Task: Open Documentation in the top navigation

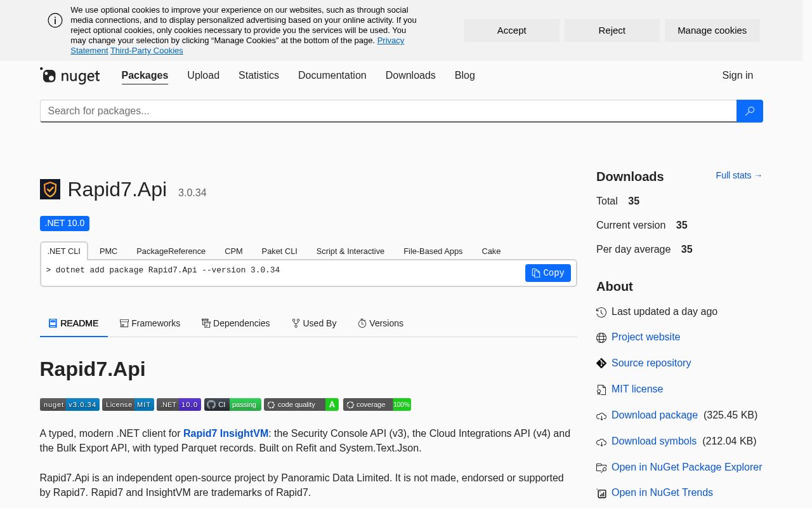Action: tap(332, 76)
